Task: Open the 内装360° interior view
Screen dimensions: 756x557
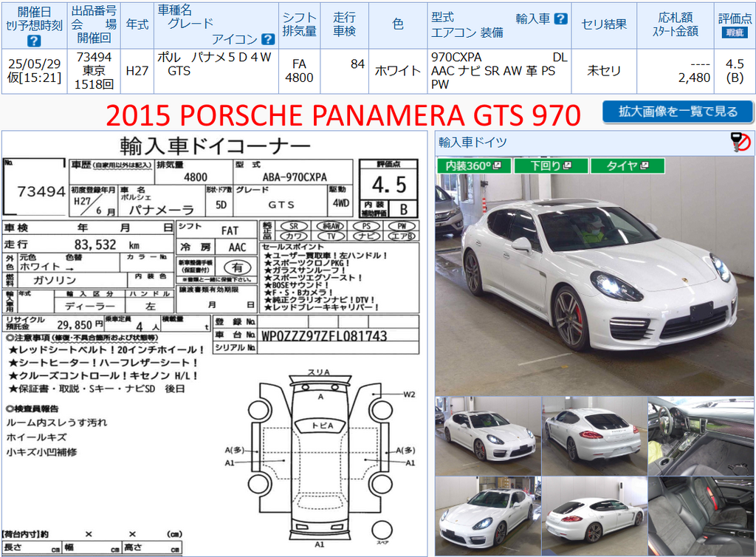Action: click(x=474, y=166)
